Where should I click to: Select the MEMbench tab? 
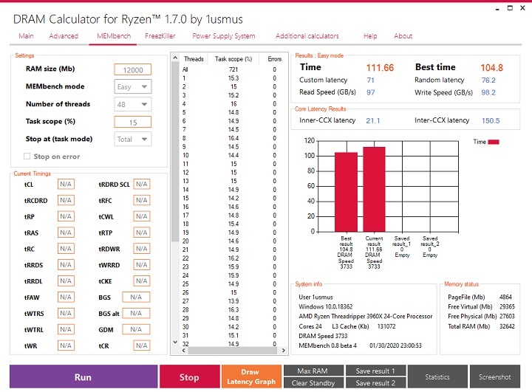114,36
